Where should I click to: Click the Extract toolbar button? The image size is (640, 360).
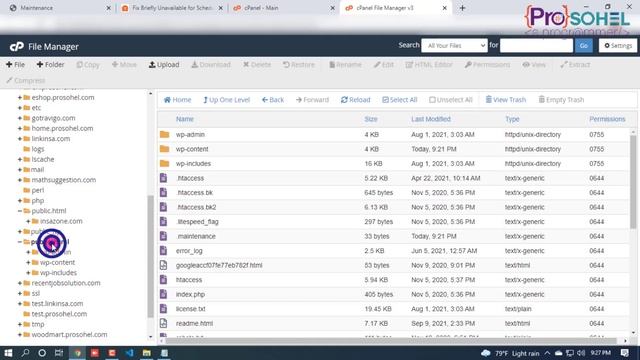575,64
